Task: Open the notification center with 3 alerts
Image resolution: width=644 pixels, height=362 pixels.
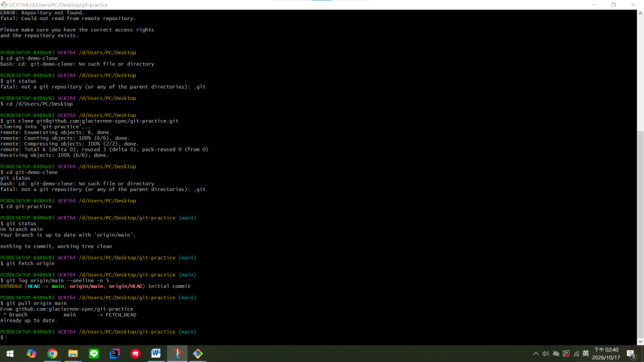Action: (631, 354)
